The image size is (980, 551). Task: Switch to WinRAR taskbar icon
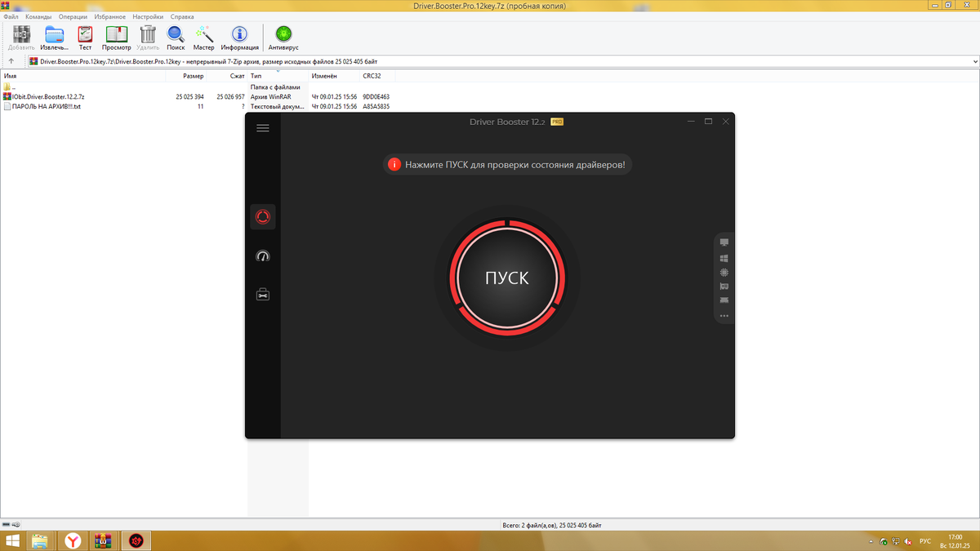pyautogui.click(x=104, y=540)
